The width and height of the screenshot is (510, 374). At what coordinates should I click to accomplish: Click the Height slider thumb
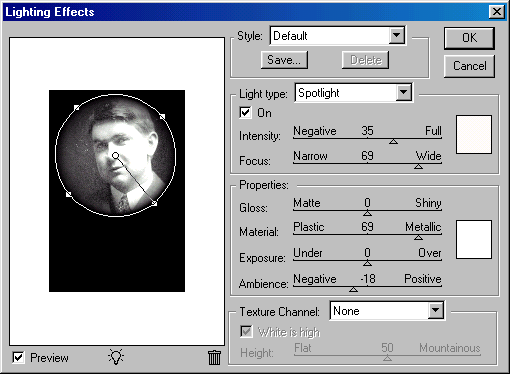(387, 358)
